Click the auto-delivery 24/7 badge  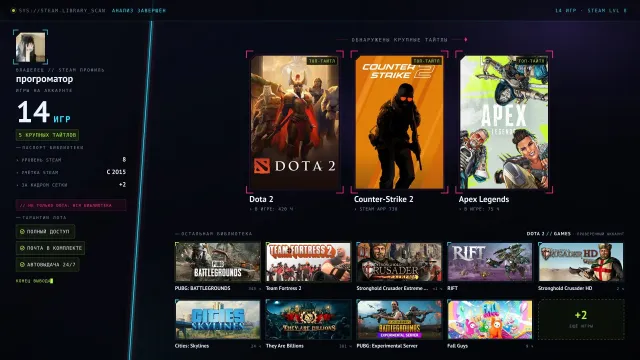(47, 264)
